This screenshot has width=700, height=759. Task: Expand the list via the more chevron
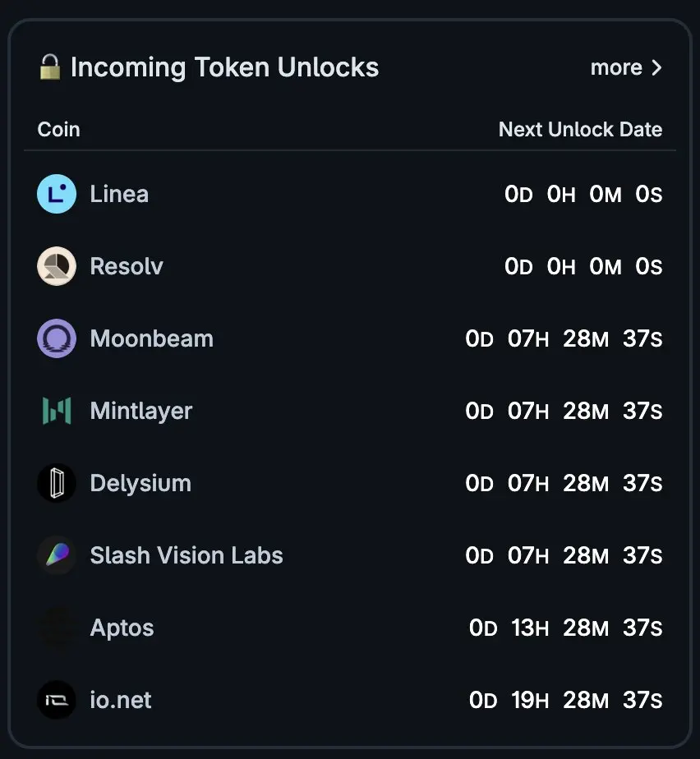[x=656, y=68]
